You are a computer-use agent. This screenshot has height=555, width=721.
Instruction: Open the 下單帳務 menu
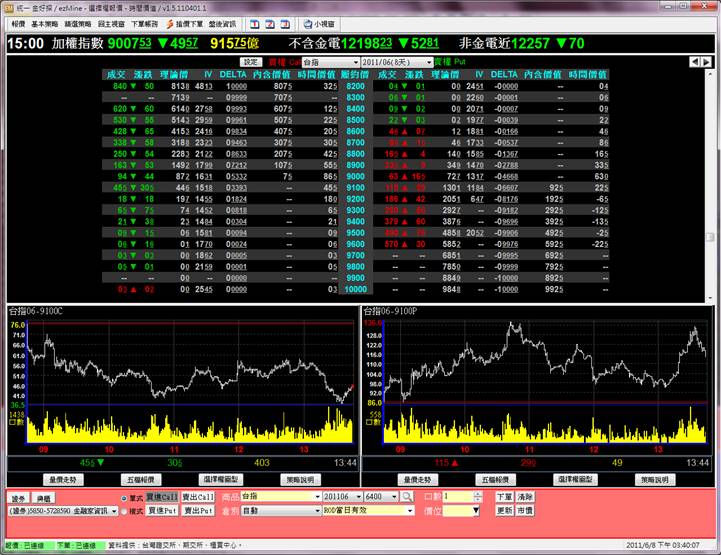click(x=146, y=21)
